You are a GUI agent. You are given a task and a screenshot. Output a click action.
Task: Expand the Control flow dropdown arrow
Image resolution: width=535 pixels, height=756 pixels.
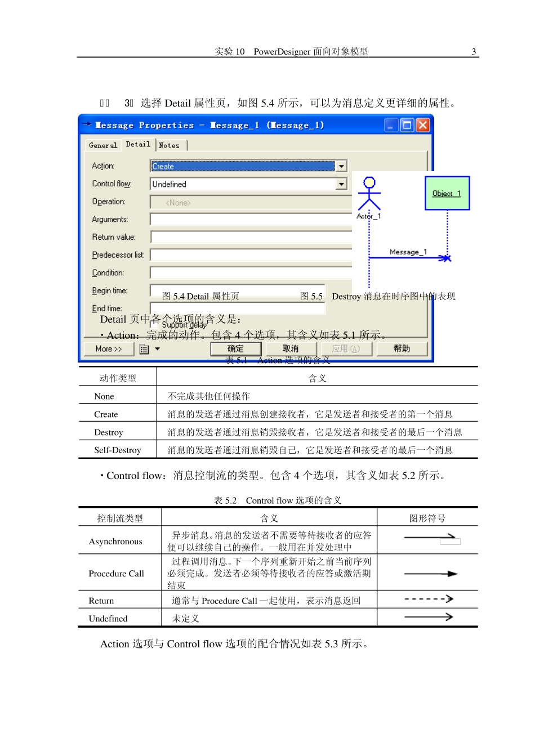pos(341,184)
